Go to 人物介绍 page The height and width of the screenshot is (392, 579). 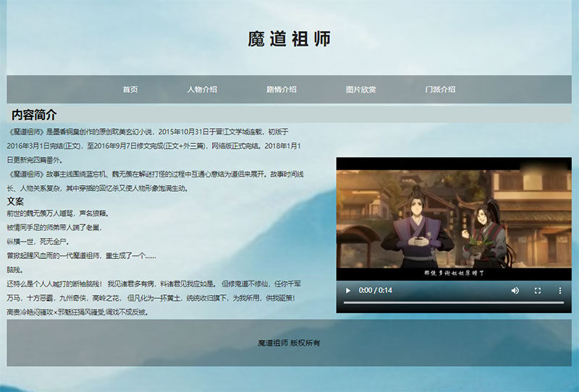[x=202, y=90]
